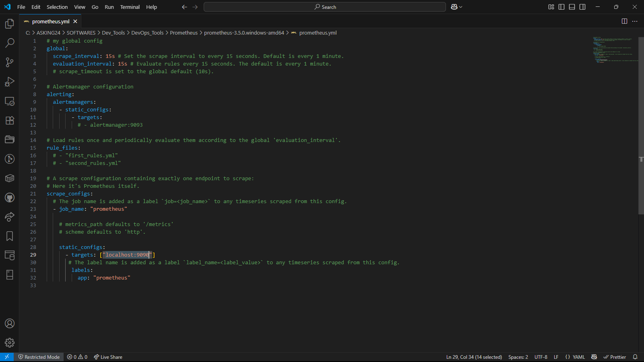Open the remote window indicator in status bar

7,357
